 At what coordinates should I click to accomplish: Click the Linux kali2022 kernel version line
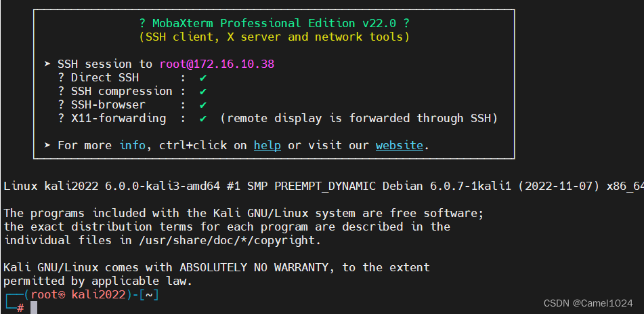point(324,187)
